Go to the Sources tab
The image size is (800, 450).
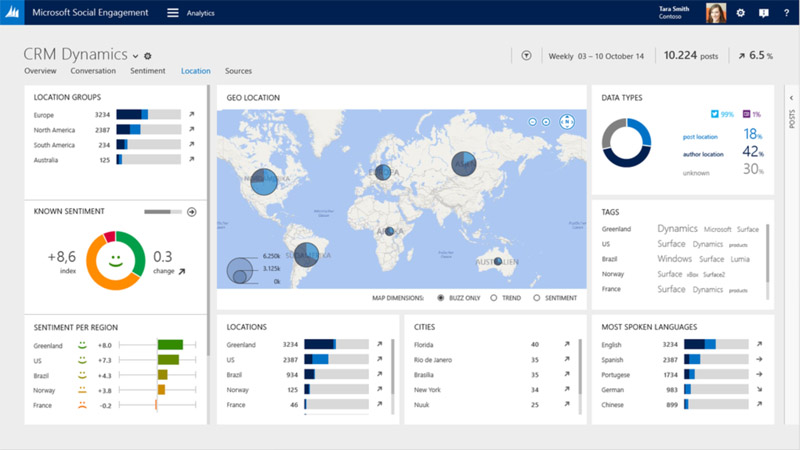238,71
